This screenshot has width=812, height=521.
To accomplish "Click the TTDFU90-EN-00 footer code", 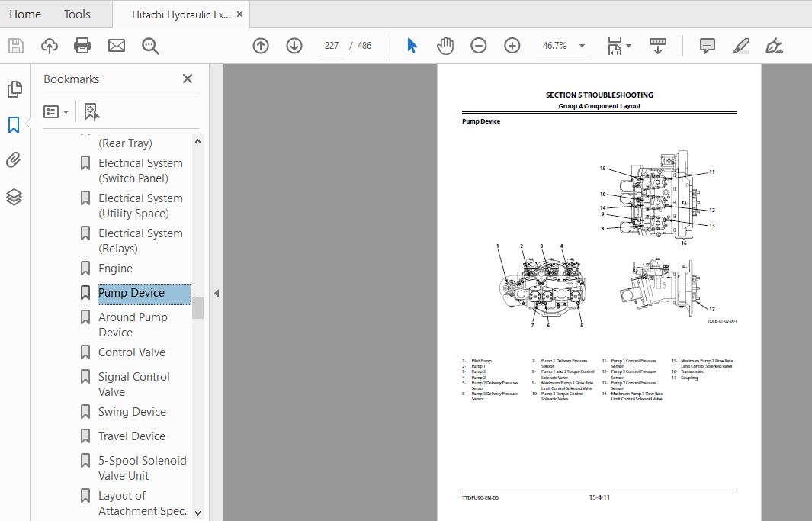I will pyautogui.click(x=480, y=497).
